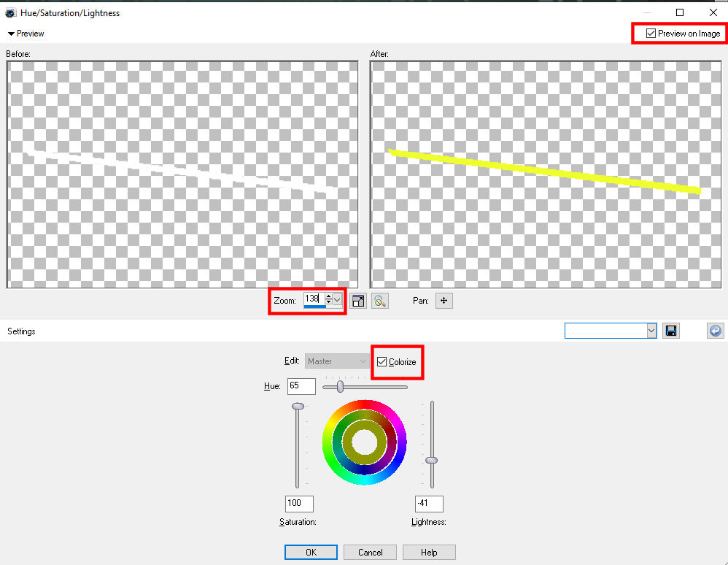Click the Save preset floppy icon
Viewport: 728px width, 565px height.
[671, 331]
